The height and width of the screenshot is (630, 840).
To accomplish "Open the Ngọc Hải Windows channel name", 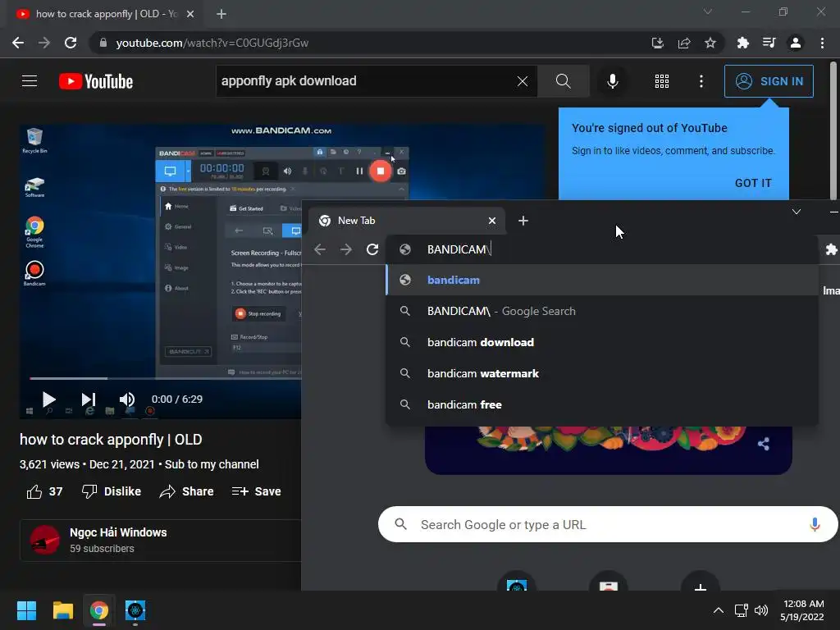I will pos(118,532).
